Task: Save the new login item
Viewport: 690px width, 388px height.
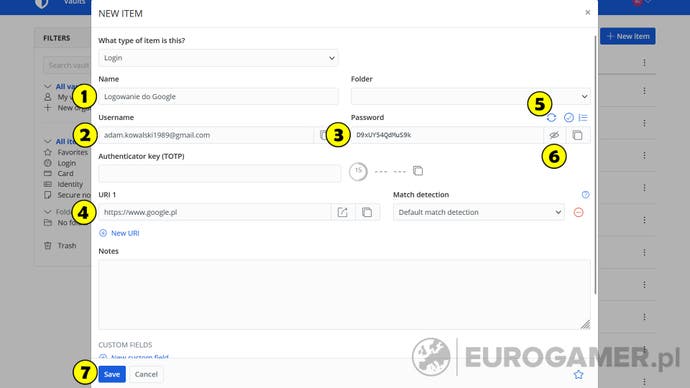Action: point(112,374)
